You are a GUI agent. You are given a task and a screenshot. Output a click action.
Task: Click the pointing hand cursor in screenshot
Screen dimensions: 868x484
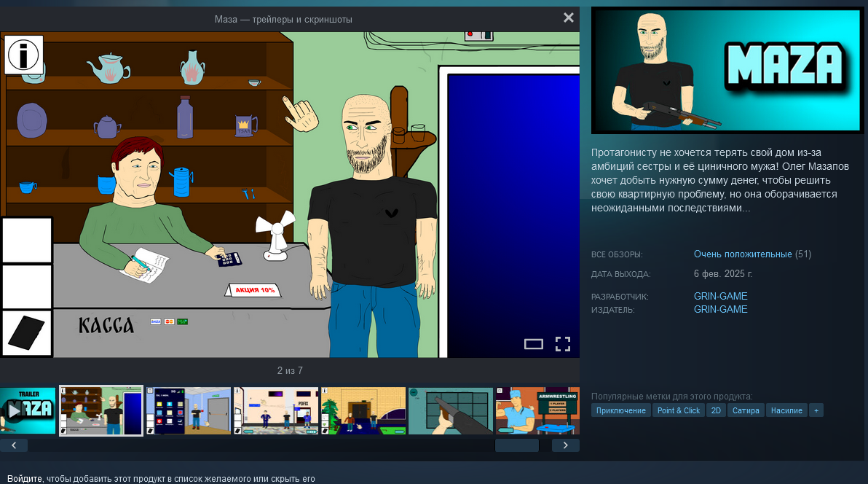[301, 114]
